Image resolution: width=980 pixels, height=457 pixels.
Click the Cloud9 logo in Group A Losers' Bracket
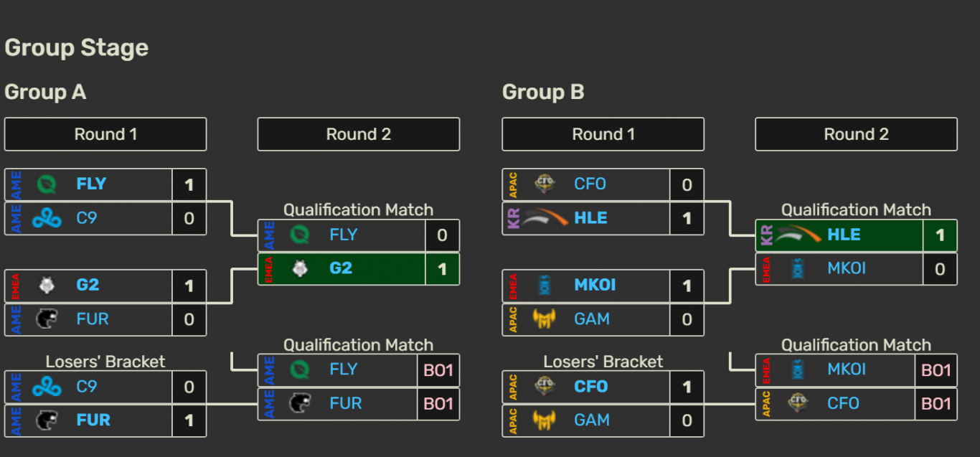[x=47, y=387]
